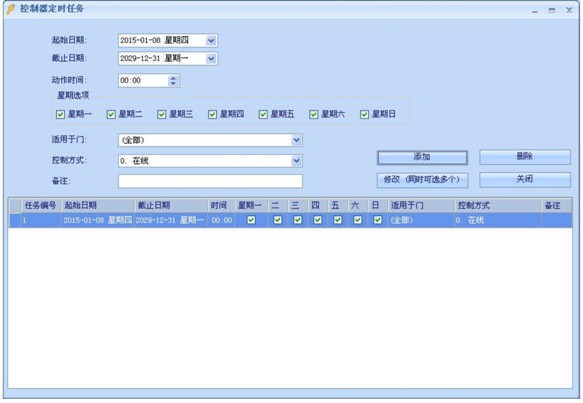Click the 截止日期 column header in table
The image size is (583, 403).
tap(171, 206)
